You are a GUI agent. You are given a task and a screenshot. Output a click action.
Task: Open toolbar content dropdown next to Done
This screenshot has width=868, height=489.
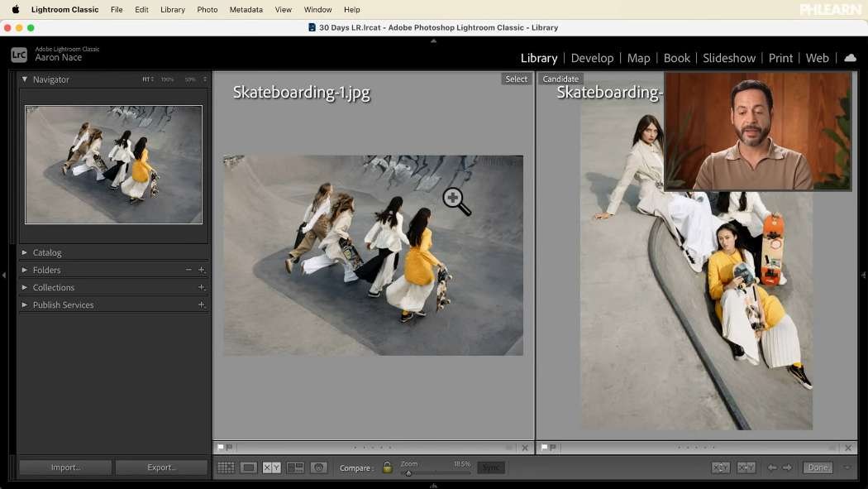point(847,467)
